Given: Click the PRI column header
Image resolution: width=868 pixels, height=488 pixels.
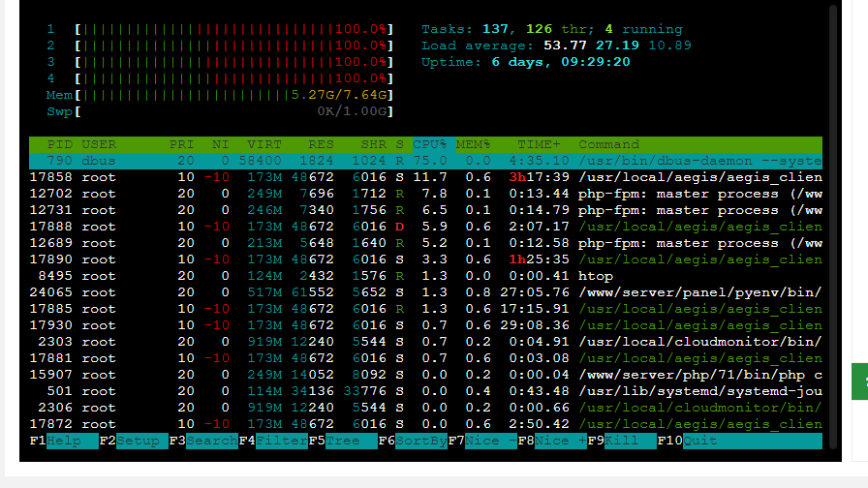Looking at the screenshot, I should pyautogui.click(x=181, y=144).
